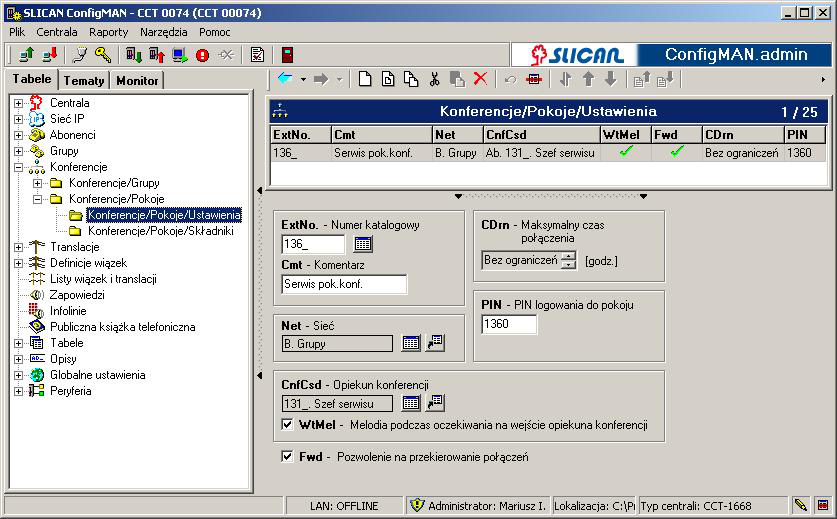The width and height of the screenshot is (837, 519).
Task: Expand the Peryferia tree node
Action: point(18,391)
